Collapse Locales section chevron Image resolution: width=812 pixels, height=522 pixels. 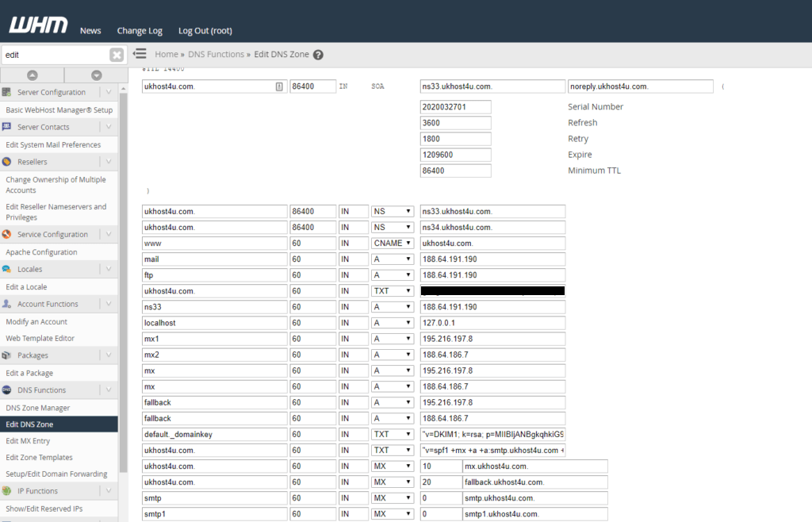[108, 269]
